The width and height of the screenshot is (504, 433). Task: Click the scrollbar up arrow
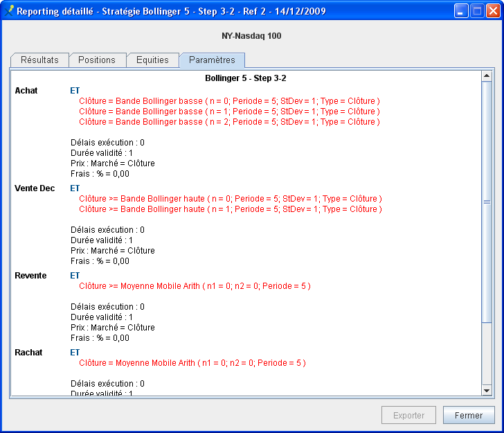[x=486, y=77]
